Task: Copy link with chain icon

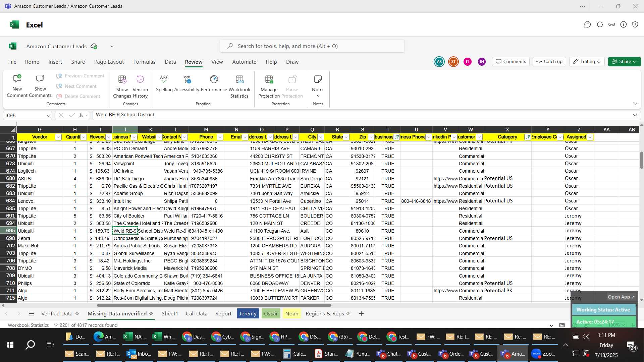Action: tap(611, 24)
